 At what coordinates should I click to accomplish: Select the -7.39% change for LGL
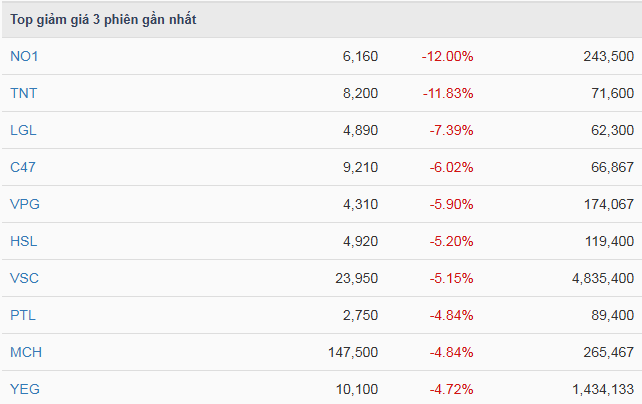tap(450, 130)
